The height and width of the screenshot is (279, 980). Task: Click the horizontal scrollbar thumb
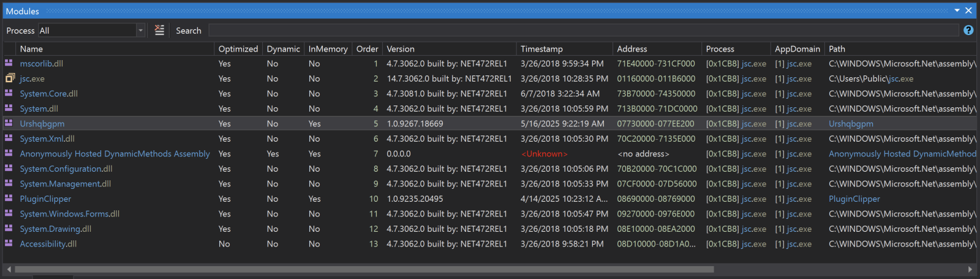[364, 269]
